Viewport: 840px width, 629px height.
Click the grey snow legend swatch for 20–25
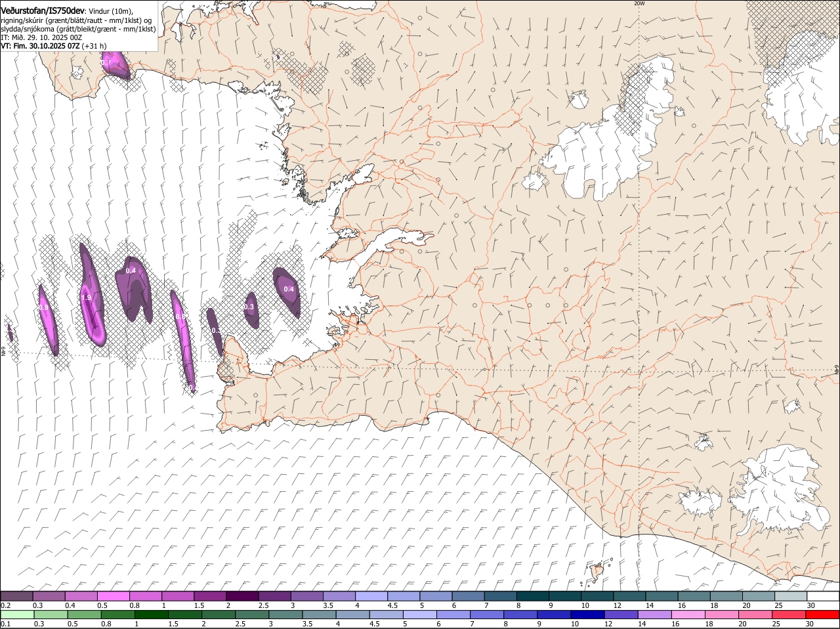759,596
